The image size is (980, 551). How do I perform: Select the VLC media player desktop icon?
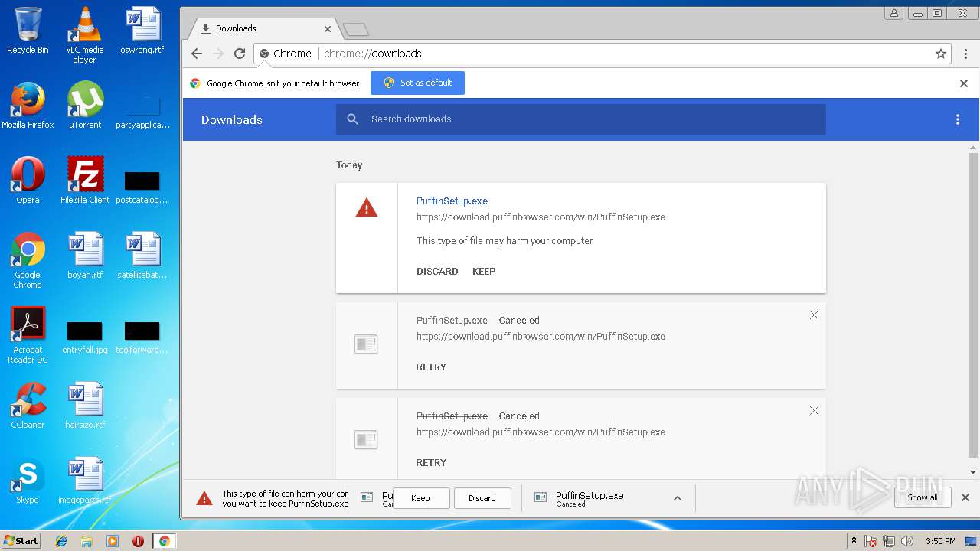[x=85, y=35]
